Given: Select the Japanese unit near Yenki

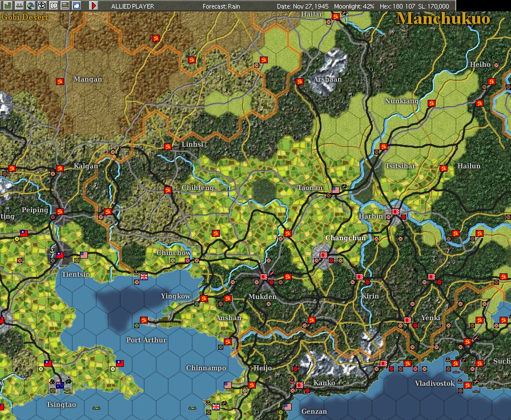Looking at the screenshot, I should click(407, 320).
